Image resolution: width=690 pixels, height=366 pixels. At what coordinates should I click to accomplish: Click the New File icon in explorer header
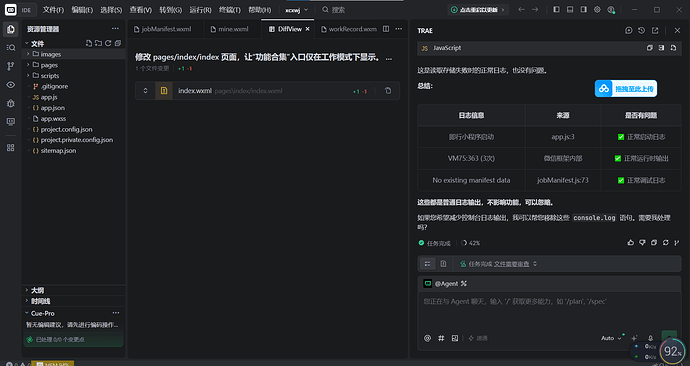pyautogui.click(x=89, y=43)
